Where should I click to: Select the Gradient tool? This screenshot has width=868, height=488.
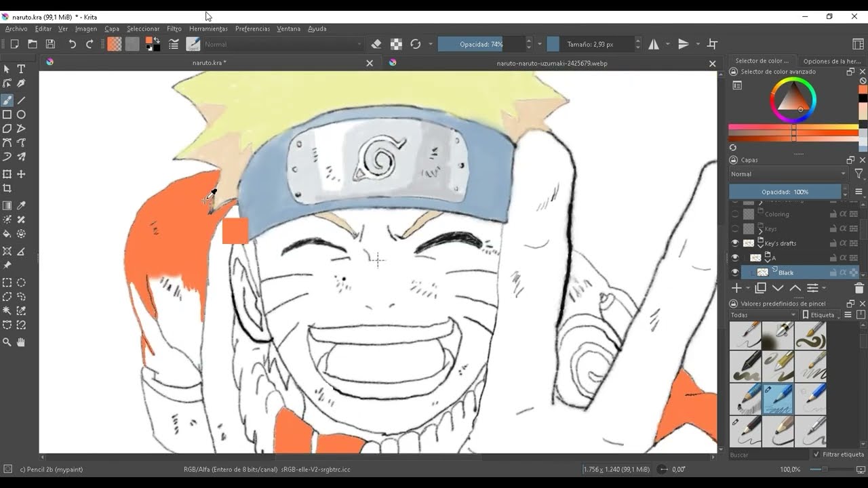7,205
